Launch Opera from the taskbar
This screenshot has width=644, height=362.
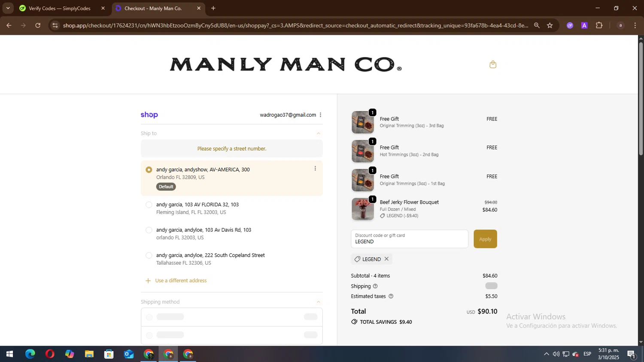coord(50,354)
